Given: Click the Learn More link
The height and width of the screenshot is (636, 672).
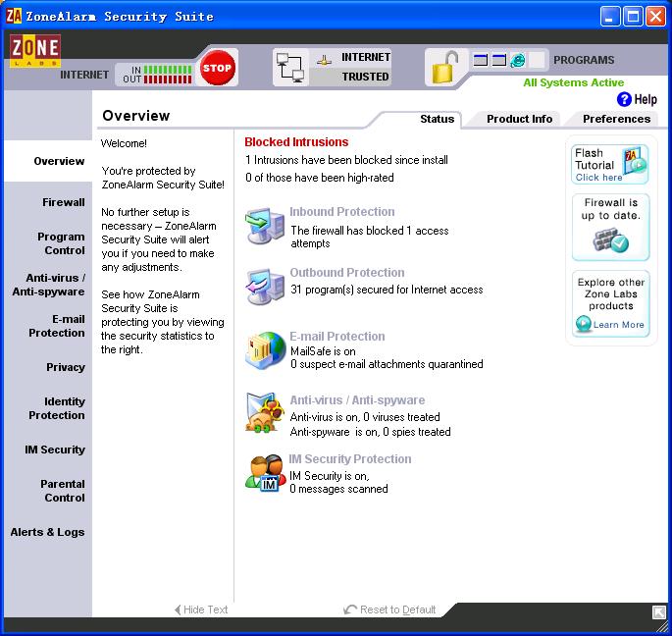Looking at the screenshot, I should pos(618,325).
